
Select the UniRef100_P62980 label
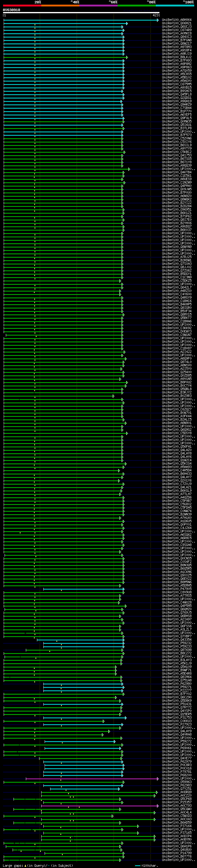177,684
